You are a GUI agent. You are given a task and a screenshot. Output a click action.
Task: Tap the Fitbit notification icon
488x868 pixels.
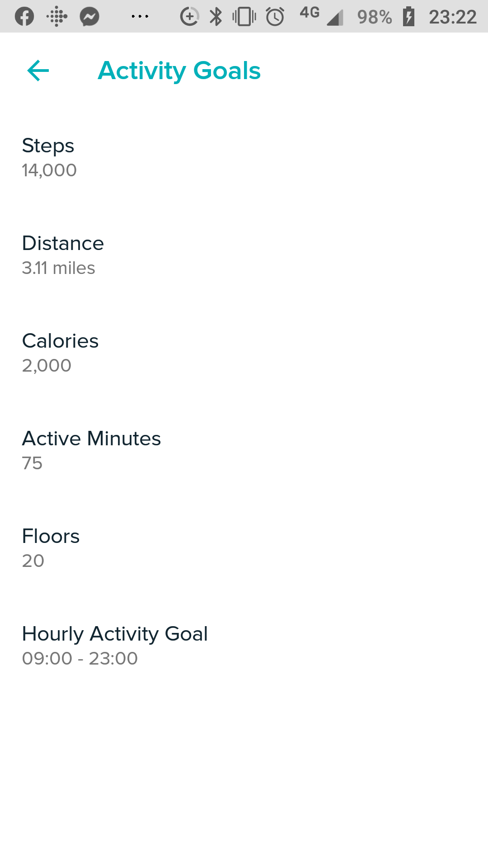click(x=57, y=17)
